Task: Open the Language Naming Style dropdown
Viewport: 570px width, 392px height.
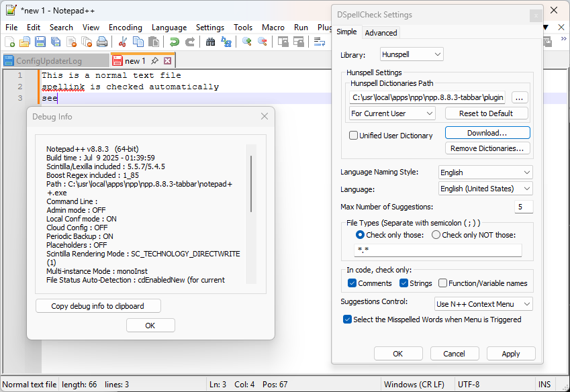Action: 485,173
